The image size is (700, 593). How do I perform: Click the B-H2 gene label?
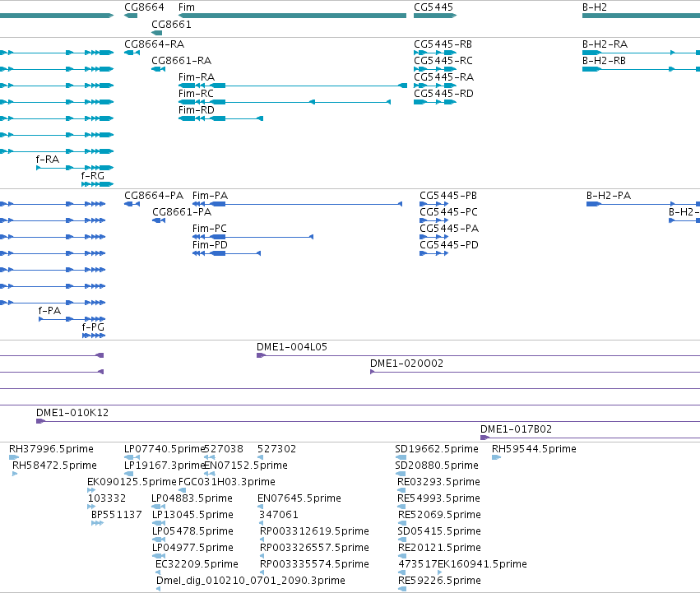tap(595, 7)
